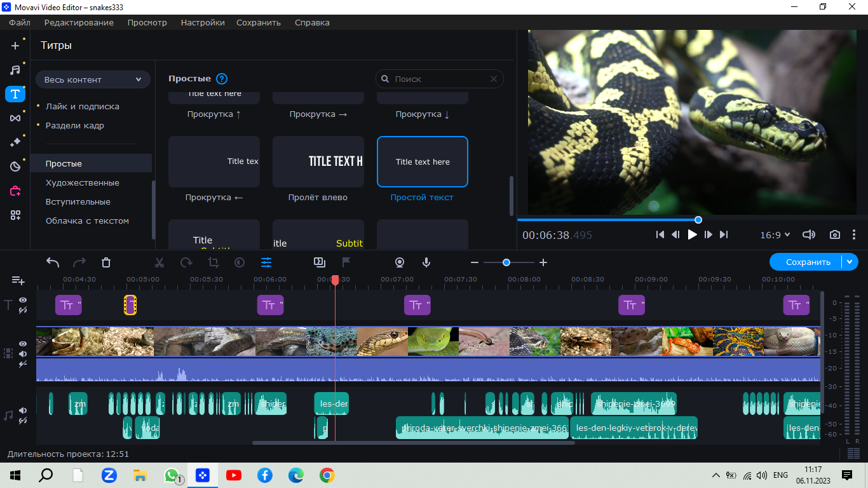Open the Просмотр menu
This screenshot has width=868, height=488.
pos(147,22)
